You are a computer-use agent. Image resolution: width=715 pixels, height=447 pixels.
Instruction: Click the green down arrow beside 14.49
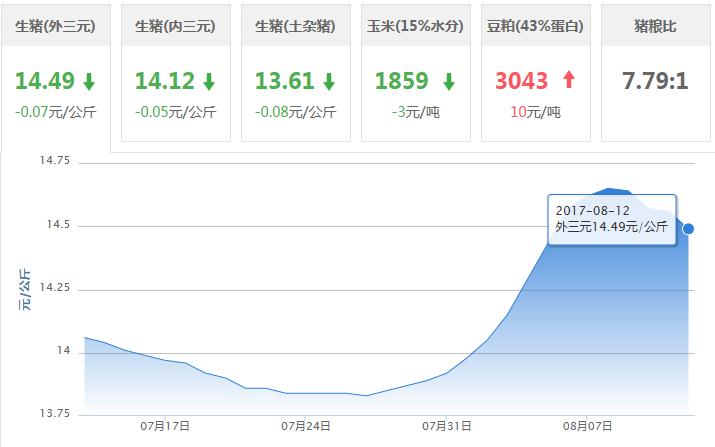click(x=90, y=82)
